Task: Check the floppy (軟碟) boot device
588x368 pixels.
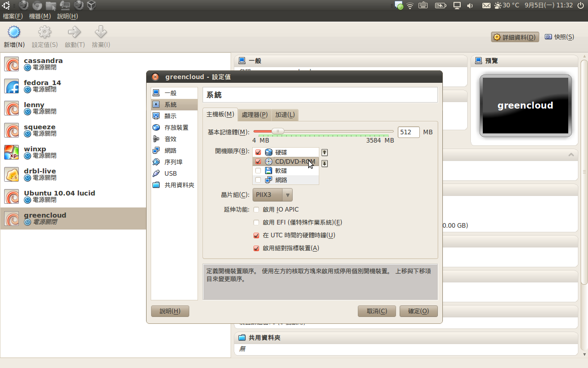Action: pos(258,171)
